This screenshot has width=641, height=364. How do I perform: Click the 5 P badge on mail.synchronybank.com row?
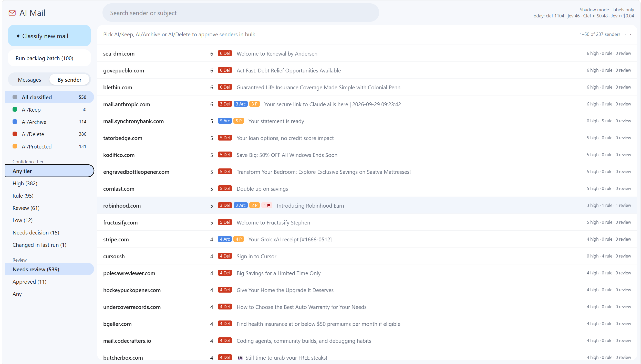tap(239, 121)
